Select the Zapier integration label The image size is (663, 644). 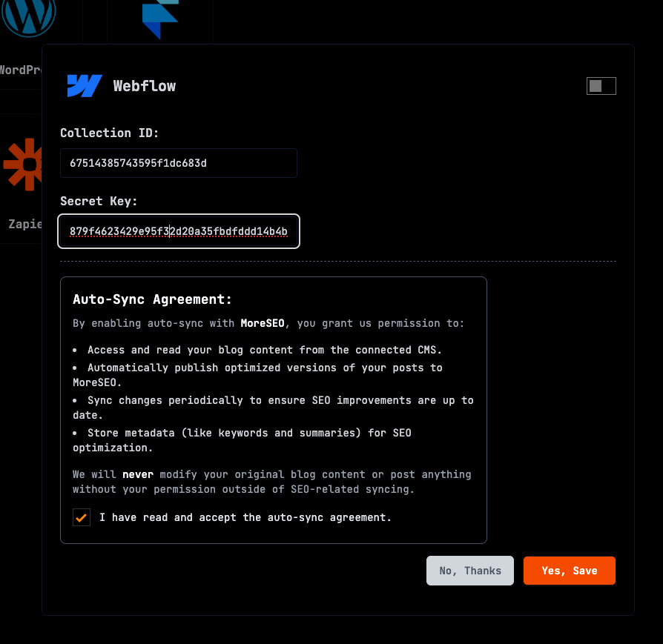pos(24,224)
